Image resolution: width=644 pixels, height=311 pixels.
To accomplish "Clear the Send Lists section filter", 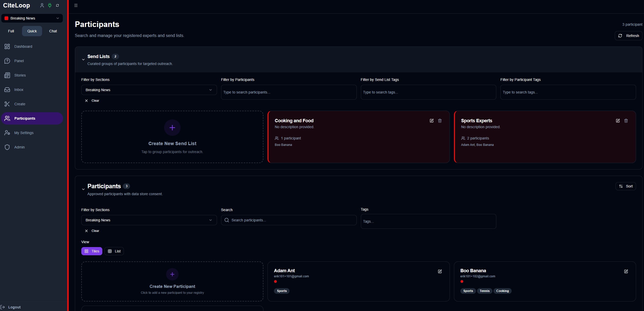I will pyautogui.click(x=92, y=101).
